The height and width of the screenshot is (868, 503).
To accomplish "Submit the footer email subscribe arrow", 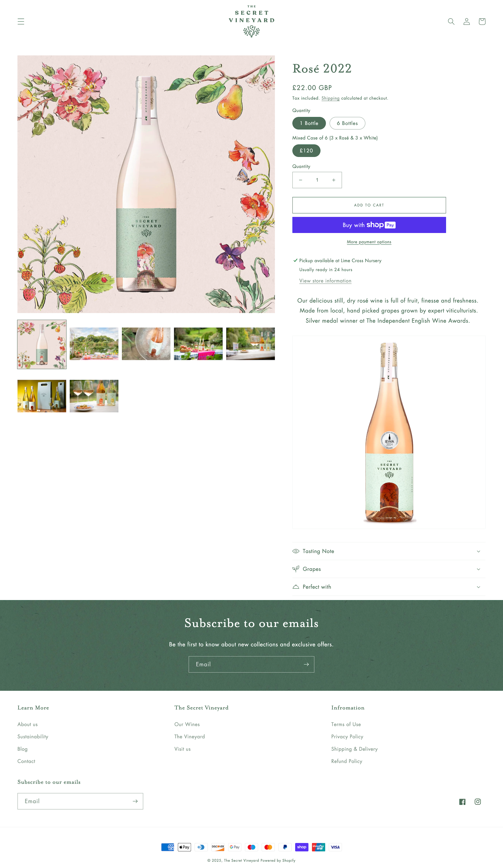I will pos(135,801).
